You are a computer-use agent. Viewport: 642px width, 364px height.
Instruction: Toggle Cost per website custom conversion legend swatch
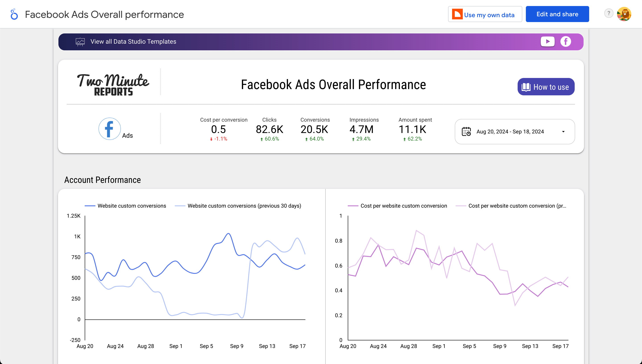(x=353, y=206)
